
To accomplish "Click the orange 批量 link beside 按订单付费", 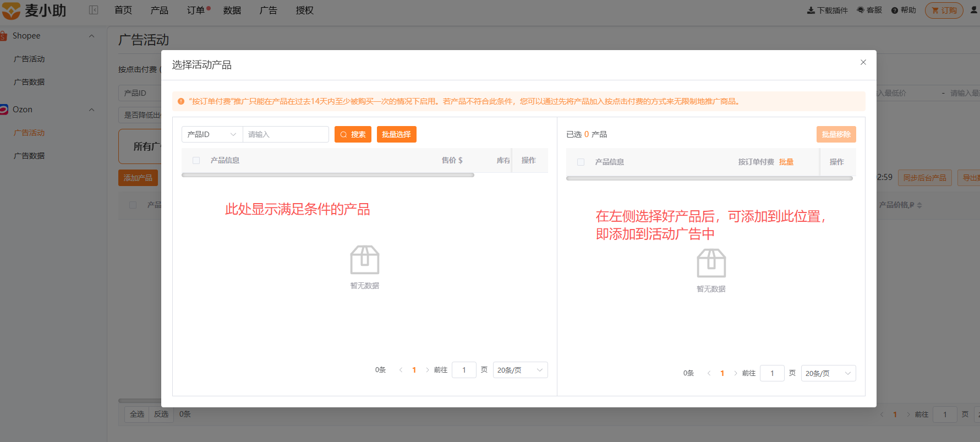I will 786,162.
